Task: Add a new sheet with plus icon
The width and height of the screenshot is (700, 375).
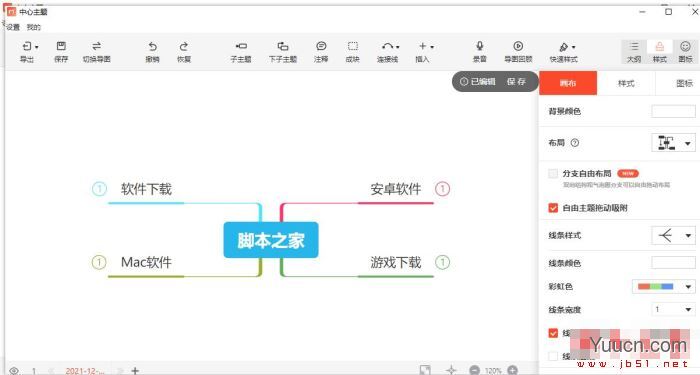Action: point(135,371)
